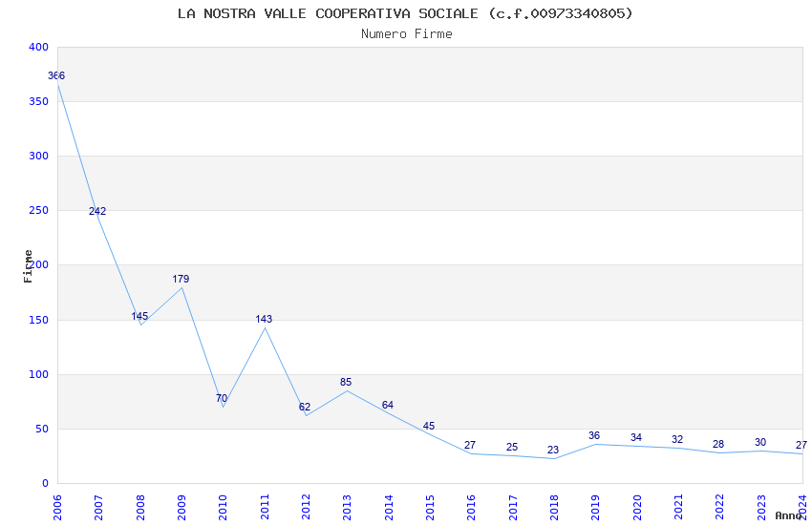The image size is (812, 525).
Task: Click the x-axis year 2013
Action: click(x=347, y=508)
